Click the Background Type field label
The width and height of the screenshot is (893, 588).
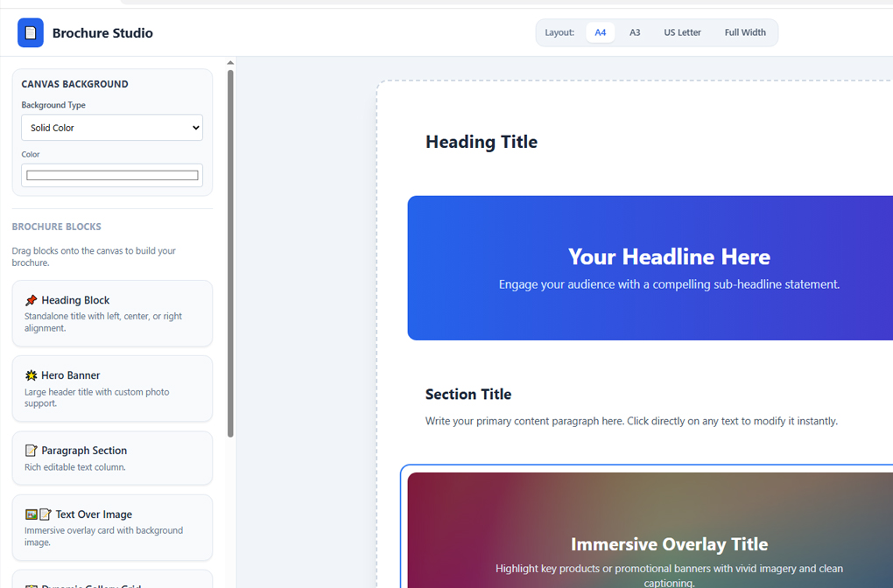[x=53, y=105]
